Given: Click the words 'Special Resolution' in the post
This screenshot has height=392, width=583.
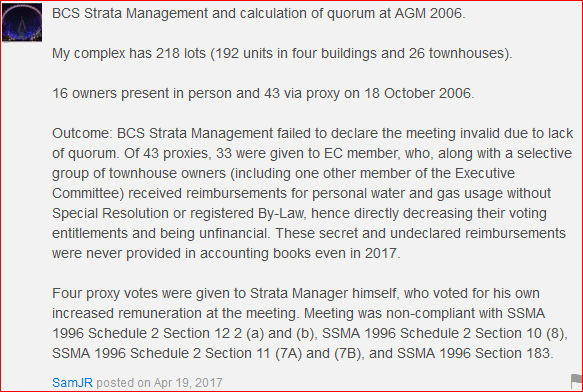Looking at the screenshot, I should coord(108,213).
